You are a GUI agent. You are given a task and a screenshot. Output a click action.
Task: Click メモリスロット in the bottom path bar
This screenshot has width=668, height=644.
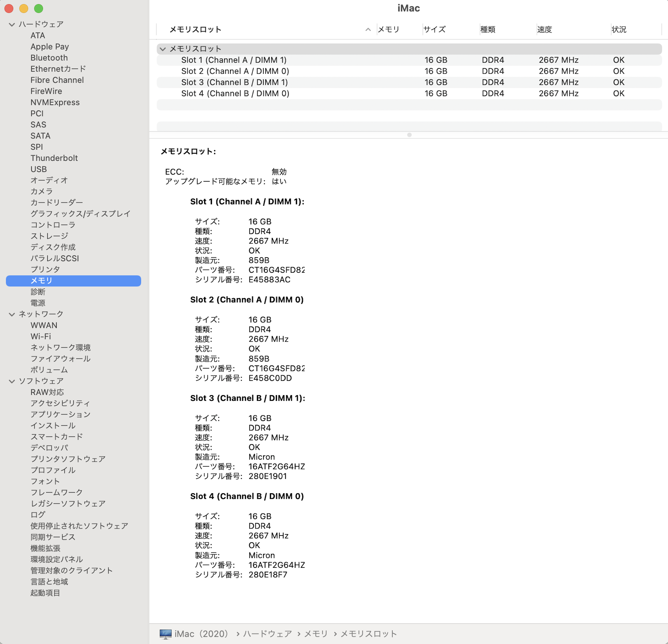tap(369, 634)
